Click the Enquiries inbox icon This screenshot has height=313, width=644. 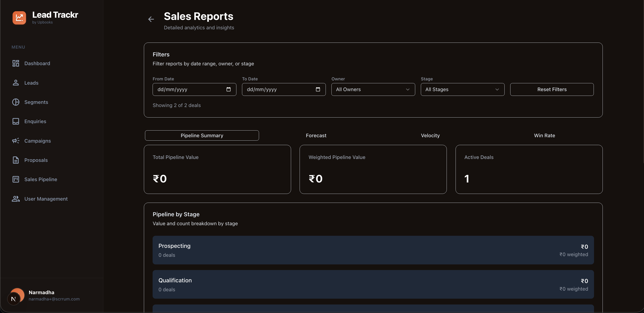tap(16, 121)
